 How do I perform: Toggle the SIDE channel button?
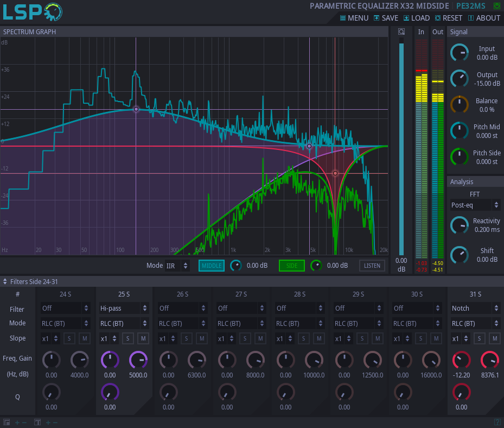(x=291, y=266)
